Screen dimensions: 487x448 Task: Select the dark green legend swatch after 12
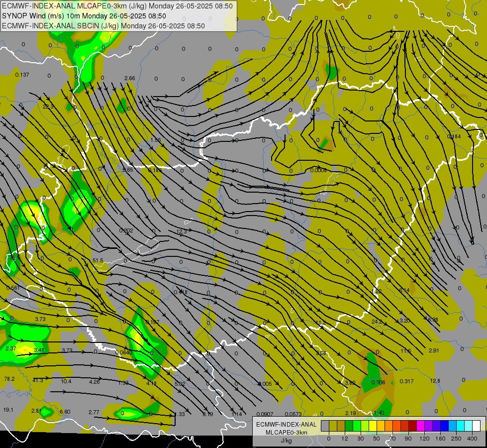[349, 426]
